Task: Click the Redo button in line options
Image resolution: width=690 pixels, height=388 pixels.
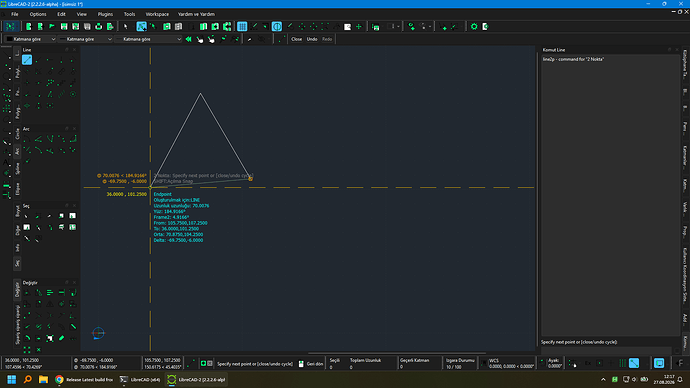Action: click(327, 39)
